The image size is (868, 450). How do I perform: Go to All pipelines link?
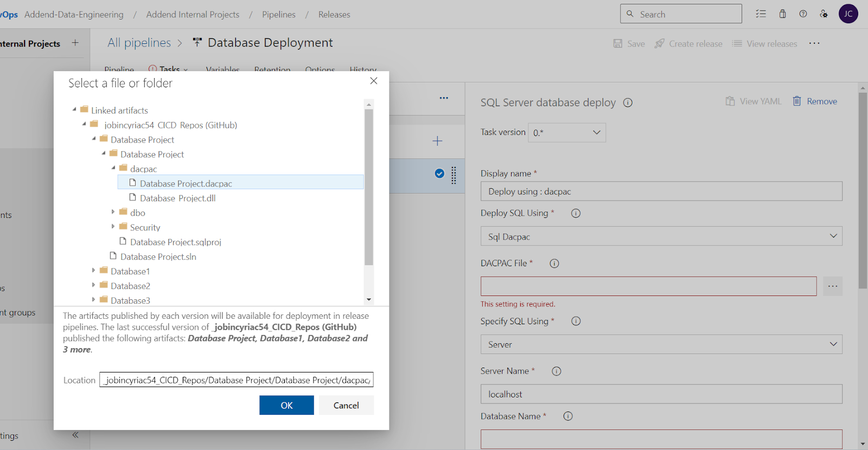(139, 43)
